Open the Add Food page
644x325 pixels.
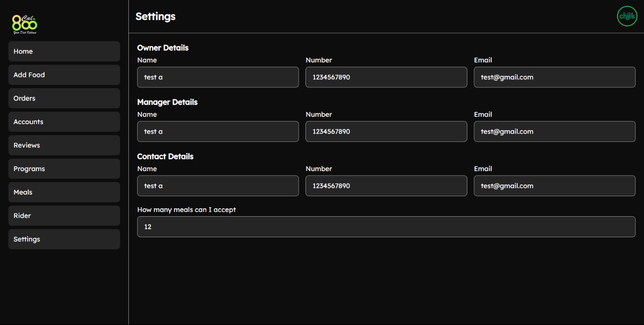(64, 75)
